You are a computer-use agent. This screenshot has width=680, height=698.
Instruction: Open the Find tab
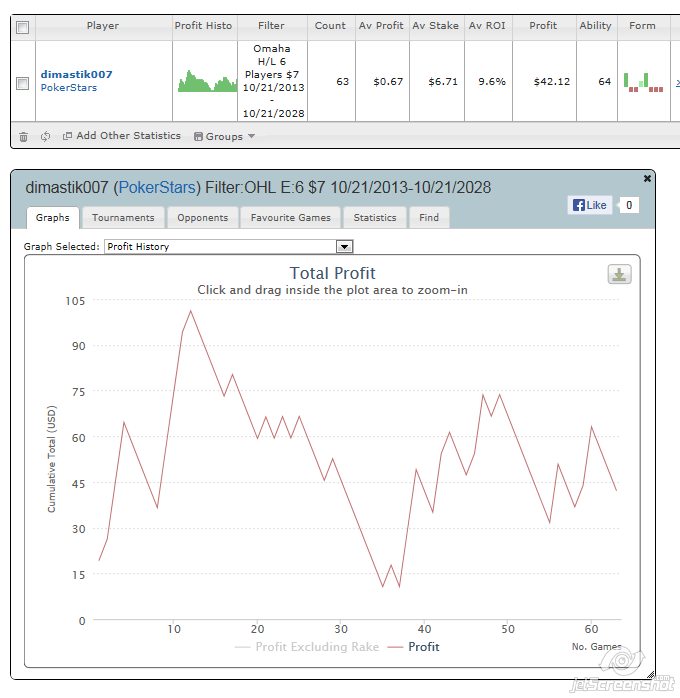[x=429, y=218]
